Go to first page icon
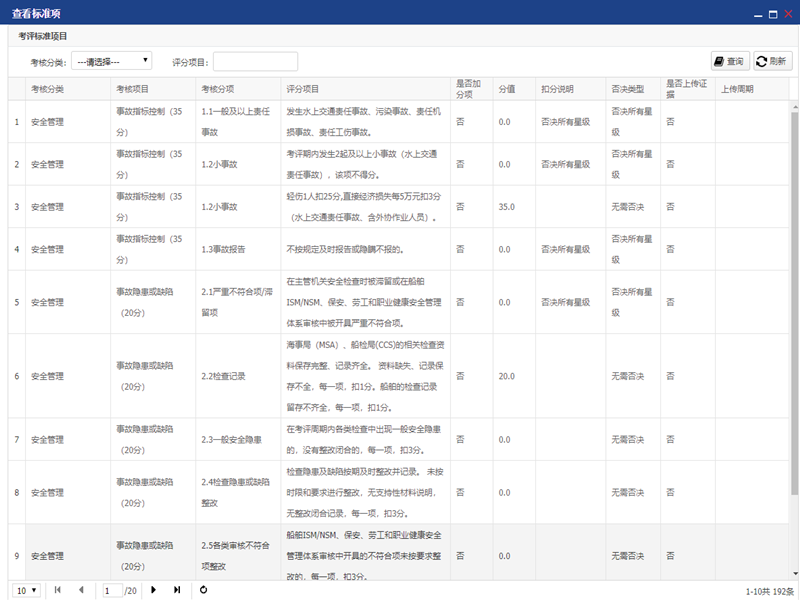 pyautogui.click(x=57, y=590)
